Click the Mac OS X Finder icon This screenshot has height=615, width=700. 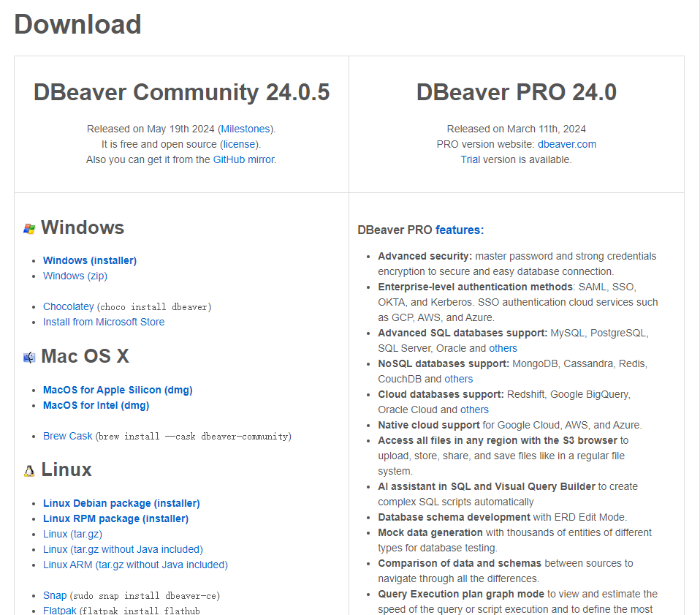29,358
